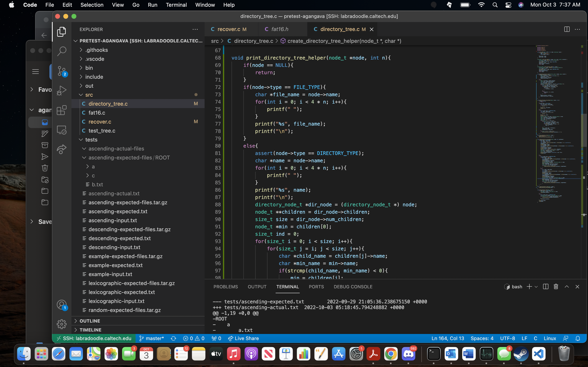Click the master* git branch button
Viewport: 588px width, 367px height.
(152, 338)
